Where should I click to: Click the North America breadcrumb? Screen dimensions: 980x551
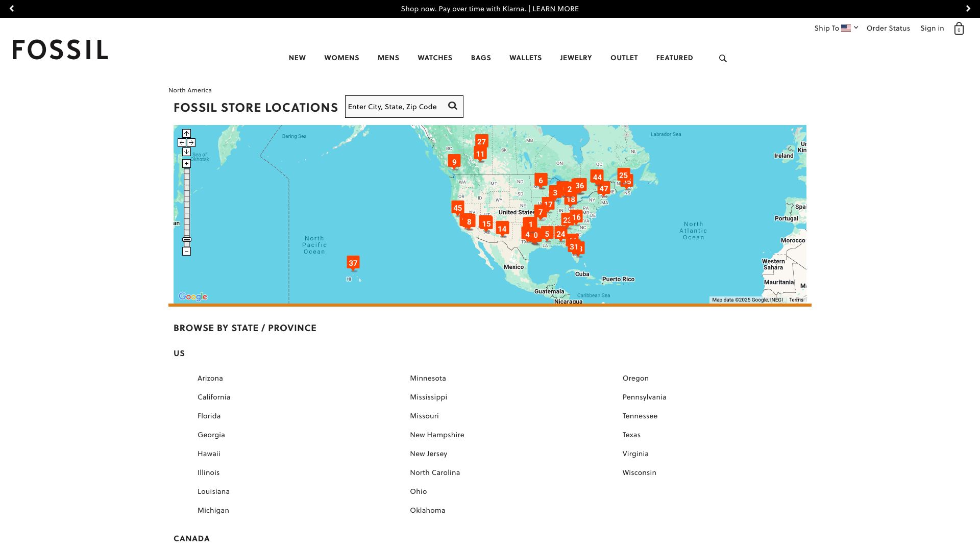pyautogui.click(x=190, y=90)
